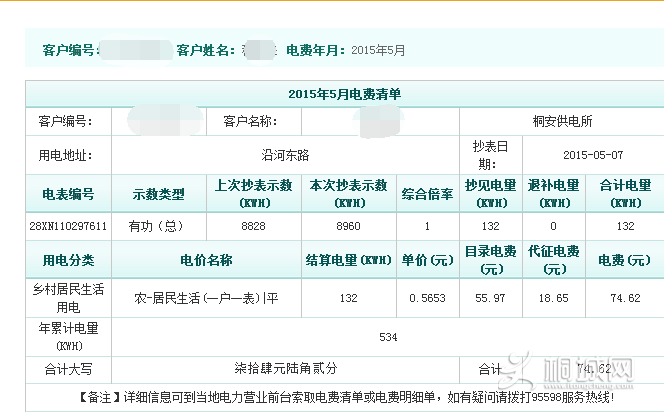Screen dimensions: 664x416
Task: Click the 农-居民生活(一户一表) tariff name
Action: coord(207,298)
